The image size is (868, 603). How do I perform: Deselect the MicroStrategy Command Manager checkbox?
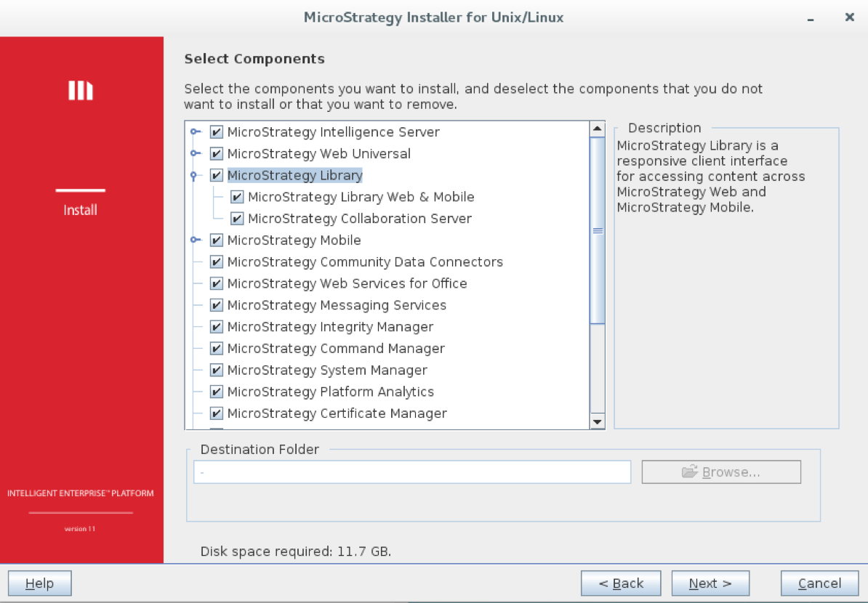216,349
